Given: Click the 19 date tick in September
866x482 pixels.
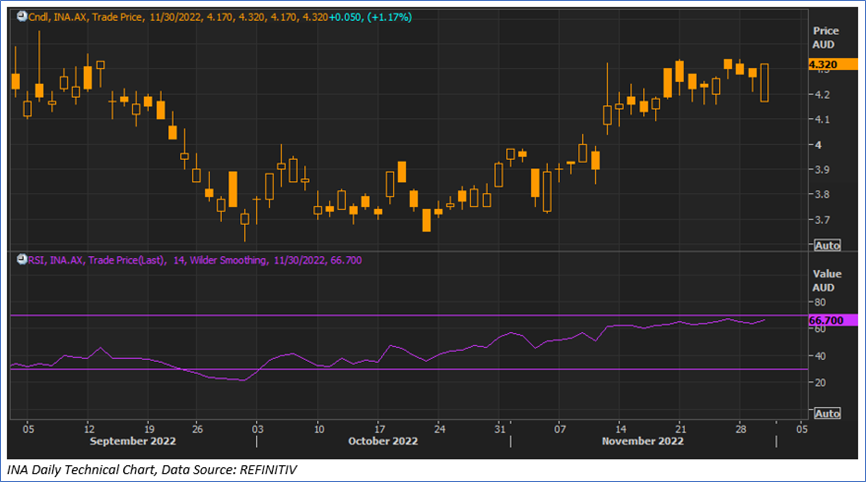Looking at the screenshot, I should [x=149, y=429].
